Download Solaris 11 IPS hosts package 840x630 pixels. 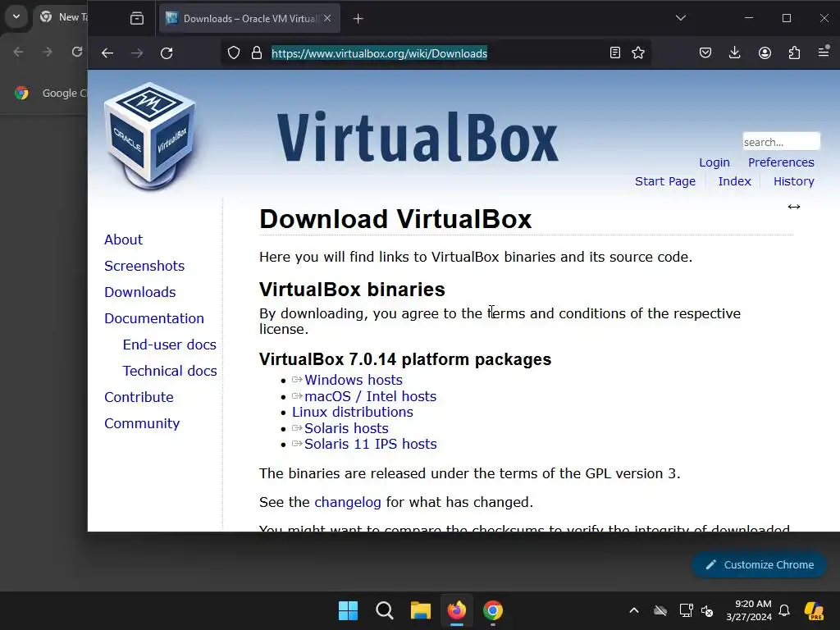point(370,444)
